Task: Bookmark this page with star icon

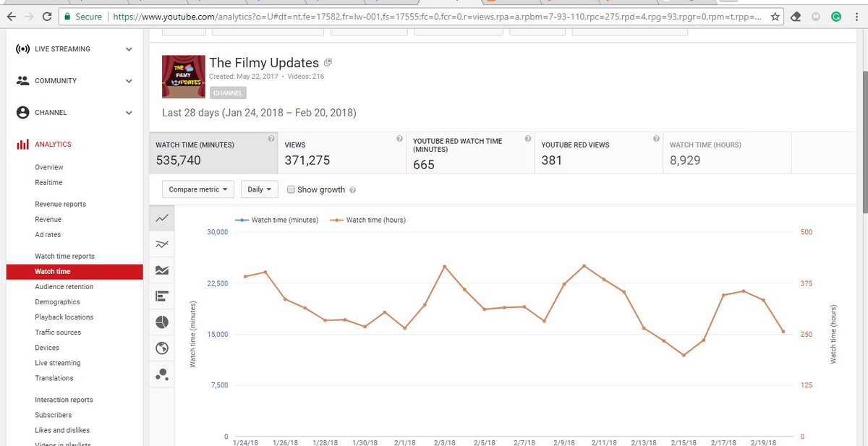Action: [775, 16]
